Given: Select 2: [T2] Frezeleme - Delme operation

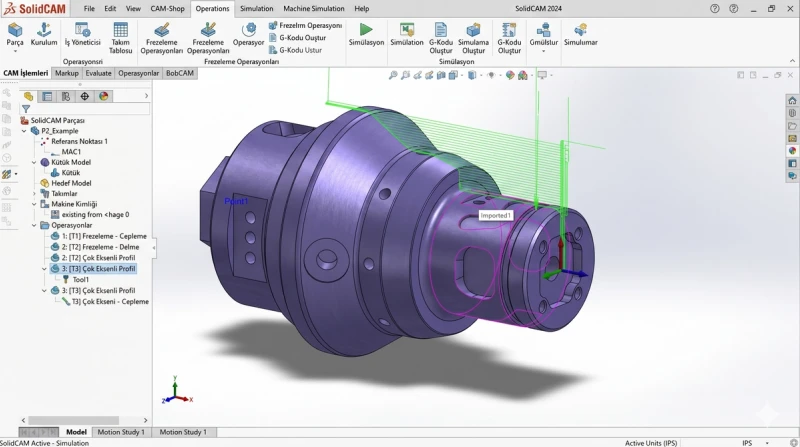Looking at the screenshot, I should click(x=95, y=247).
